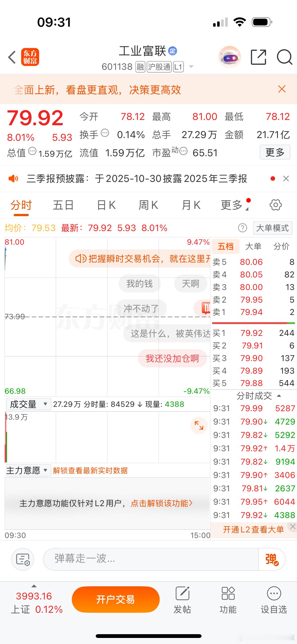
Task: Tap 卖5 price 80.06 row
Action: click(x=253, y=262)
